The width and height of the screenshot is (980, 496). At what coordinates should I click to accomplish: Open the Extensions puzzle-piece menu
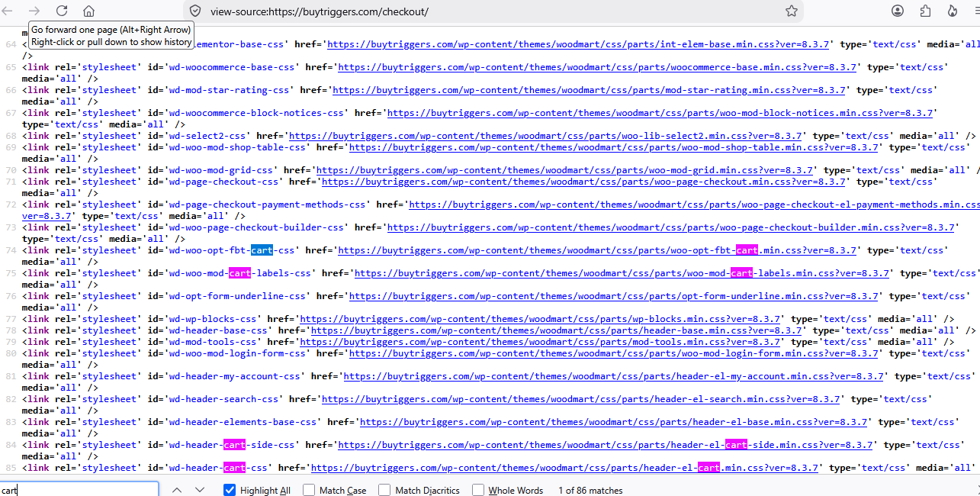pos(925,11)
